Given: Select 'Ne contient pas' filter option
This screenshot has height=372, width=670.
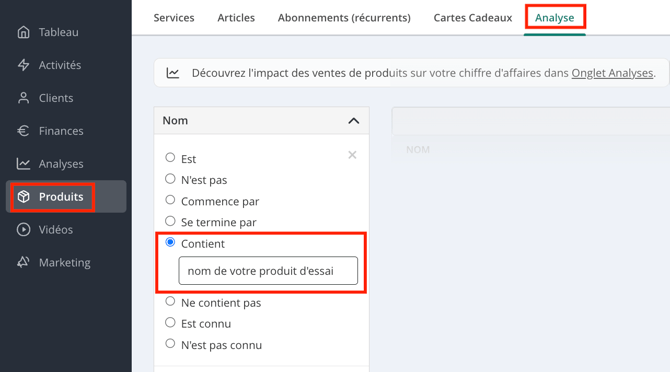Looking at the screenshot, I should pyautogui.click(x=170, y=301).
